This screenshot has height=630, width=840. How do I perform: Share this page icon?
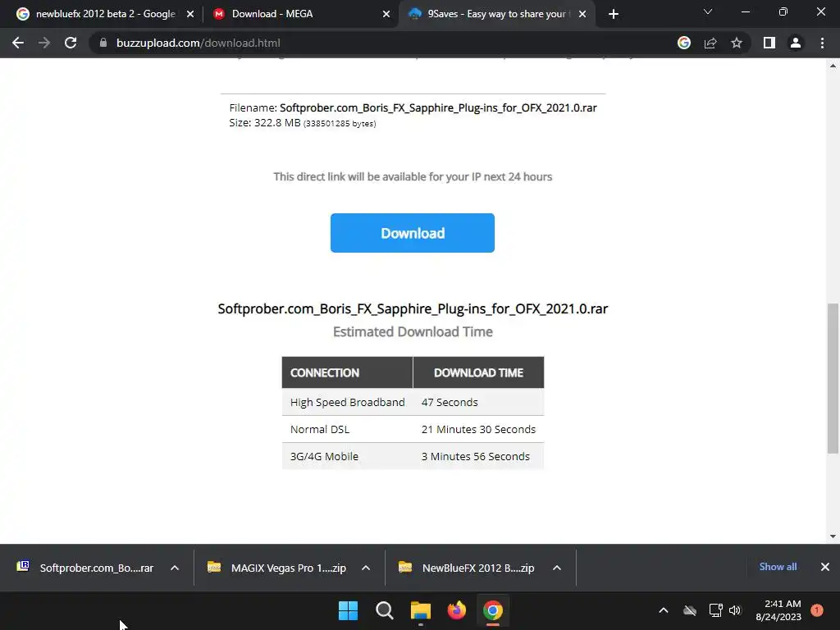[710, 43]
